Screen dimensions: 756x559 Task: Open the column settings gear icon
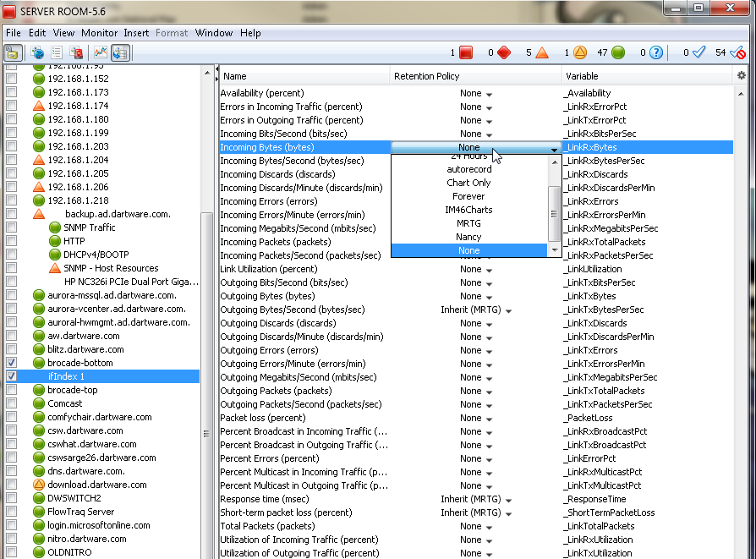click(x=742, y=75)
